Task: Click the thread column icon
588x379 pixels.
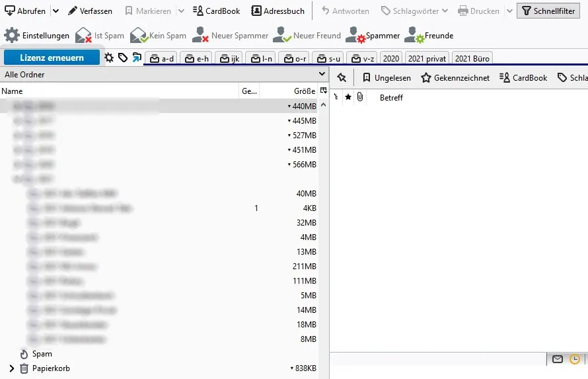Action: click(336, 97)
